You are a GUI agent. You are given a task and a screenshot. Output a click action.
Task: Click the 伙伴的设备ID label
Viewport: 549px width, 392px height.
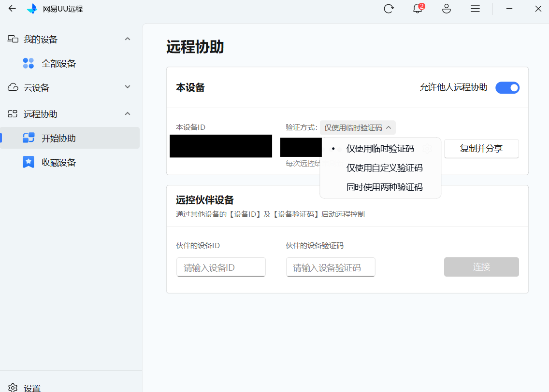(x=198, y=245)
